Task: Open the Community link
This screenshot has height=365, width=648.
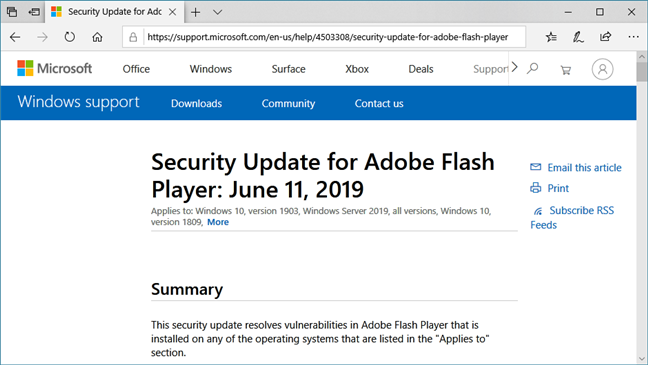Action: (288, 103)
